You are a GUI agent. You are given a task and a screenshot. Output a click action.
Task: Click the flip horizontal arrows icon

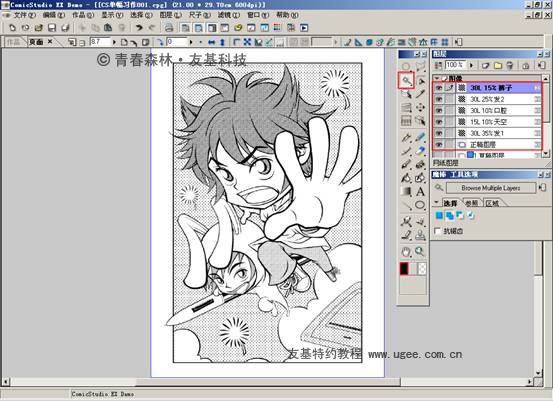coord(211,42)
